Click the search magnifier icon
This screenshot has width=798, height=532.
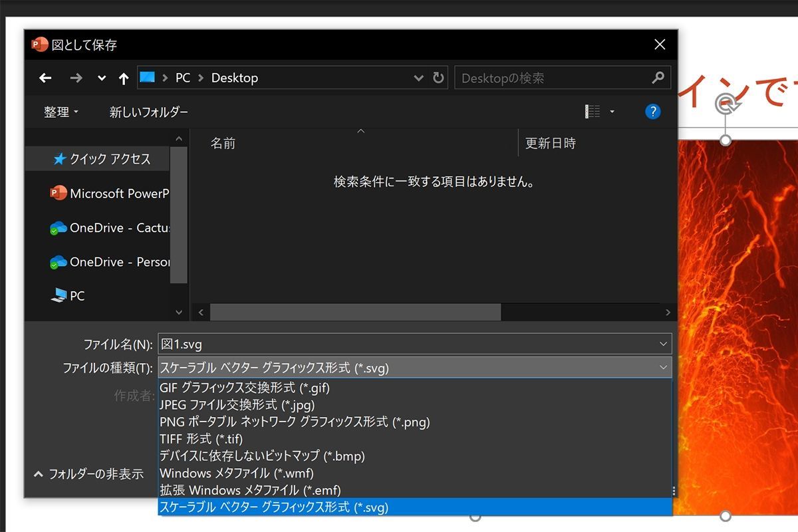click(658, 78)
